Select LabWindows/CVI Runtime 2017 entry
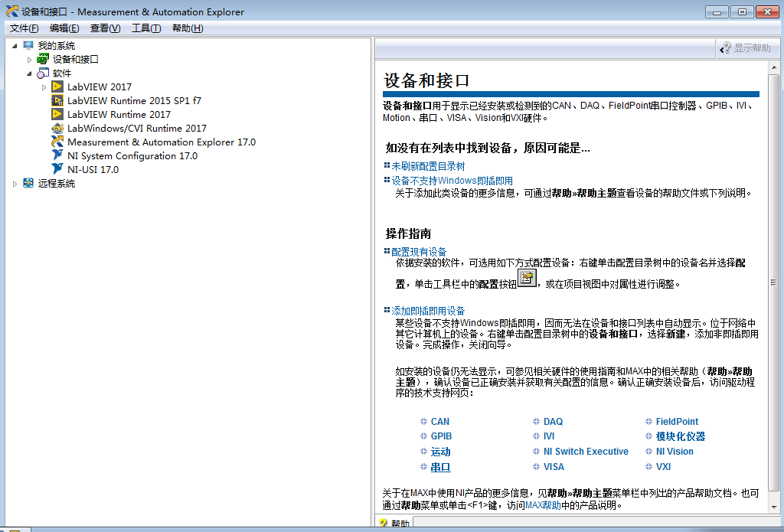 137,128
